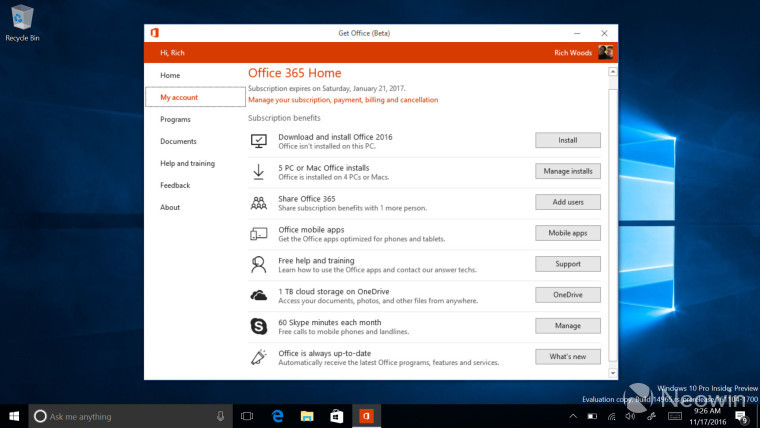Launch Microsoft Edge from taskbar
This screenshot has width=760, height=428.
pos(277,416)
